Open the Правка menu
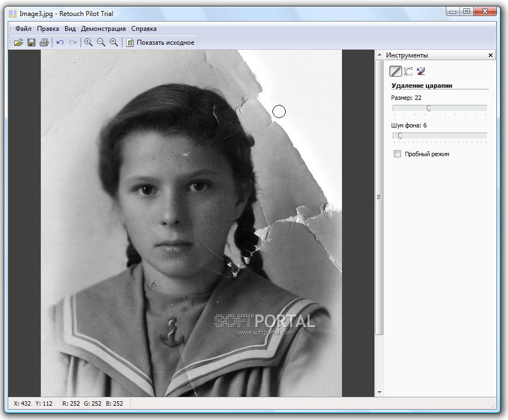The width and height of the screenshot is (508, 420). pos(48,29)
